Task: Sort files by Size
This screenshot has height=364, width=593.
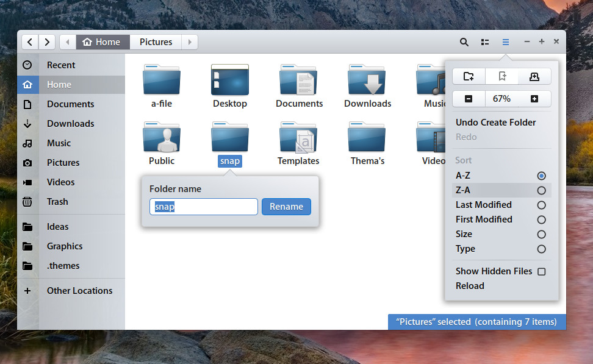Action: click(x=501, y=234)
